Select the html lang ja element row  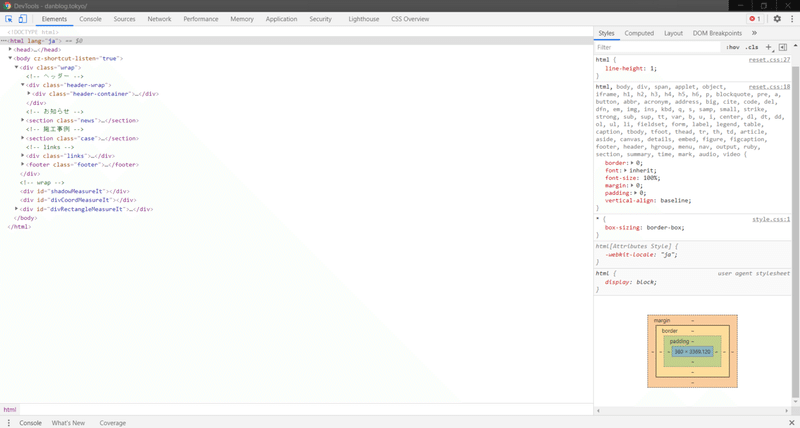point(296,40)
